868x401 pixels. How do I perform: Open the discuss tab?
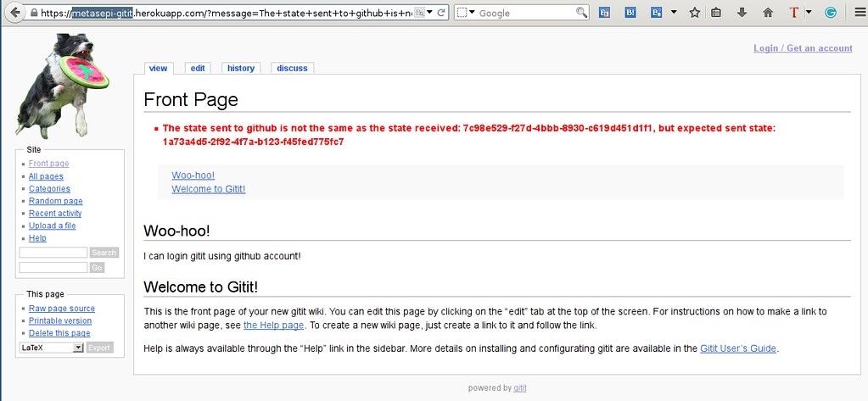point(292,68)
